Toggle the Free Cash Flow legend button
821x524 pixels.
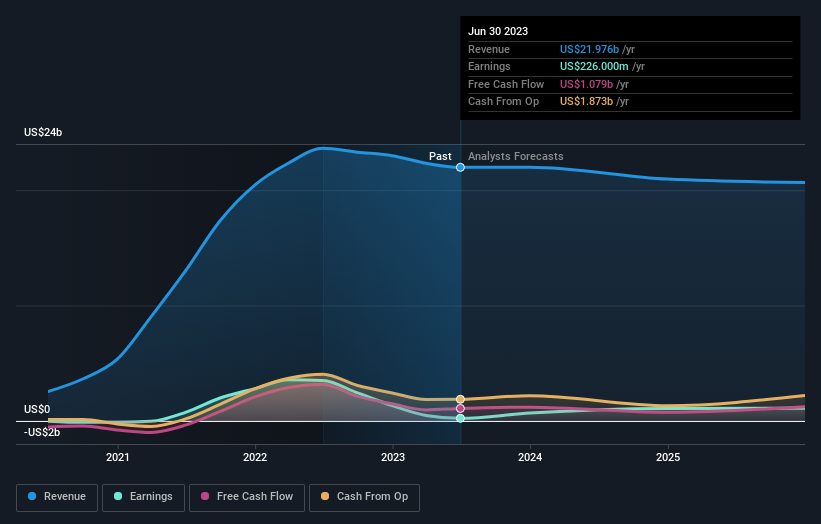(247, 497)
